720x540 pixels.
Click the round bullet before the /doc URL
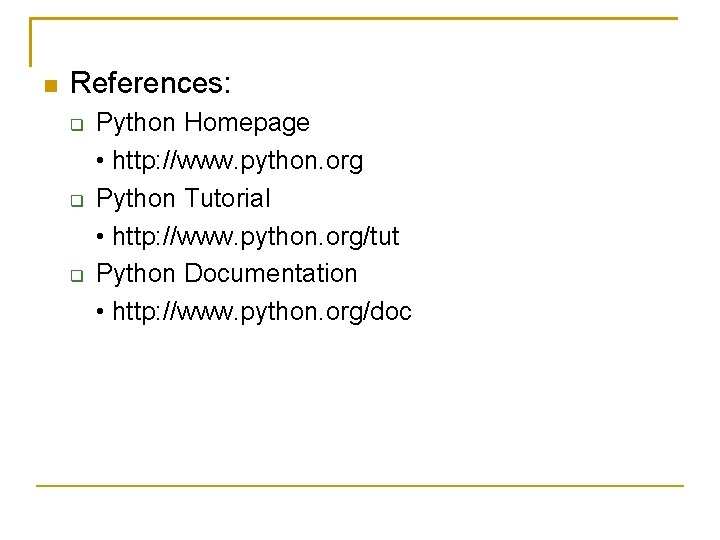click(x=102, y=312)
